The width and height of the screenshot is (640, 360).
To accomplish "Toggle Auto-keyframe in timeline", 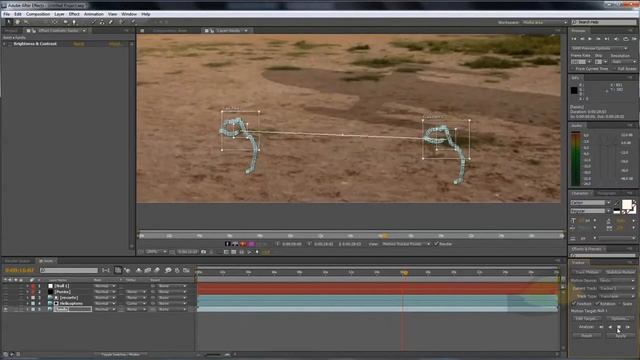I will tap(177, 270).
